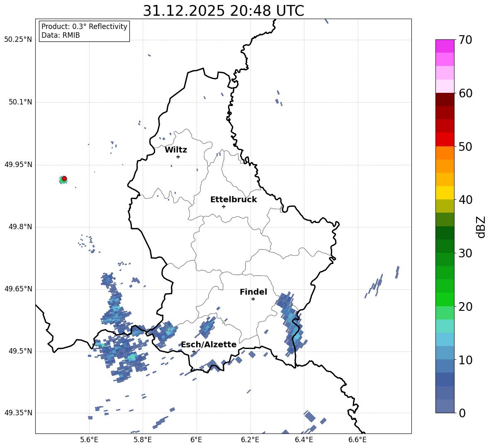Click the colorbar tick value 0
Screen dimensions: 491x448
(462, 413)
